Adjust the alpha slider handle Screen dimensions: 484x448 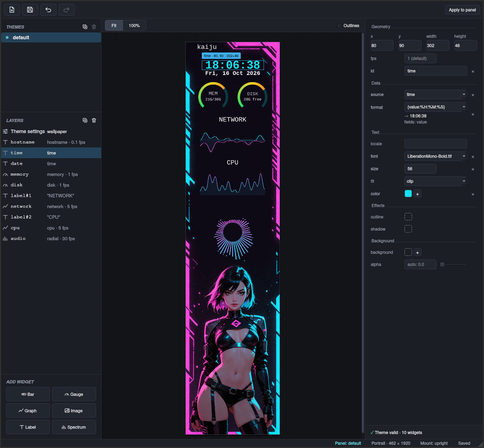(442, 265)
